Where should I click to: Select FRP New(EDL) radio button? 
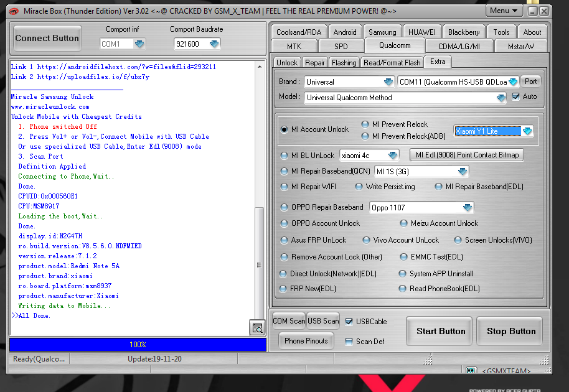click(283, 289)
